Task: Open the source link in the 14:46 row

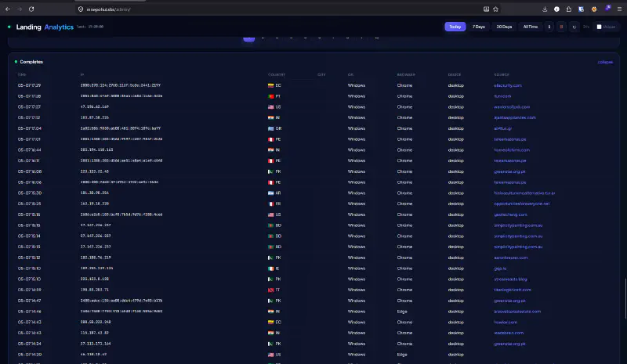Action: [x=517, y=312]
